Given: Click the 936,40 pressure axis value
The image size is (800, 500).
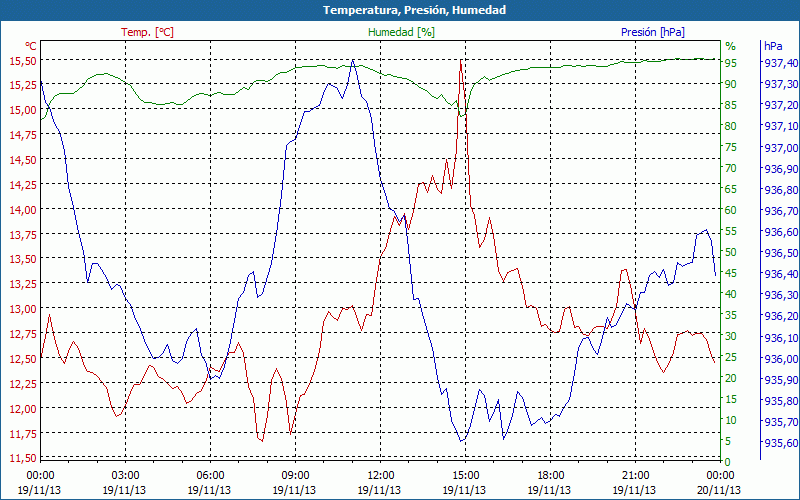Looking at the screenshot, I should point(779,274).
